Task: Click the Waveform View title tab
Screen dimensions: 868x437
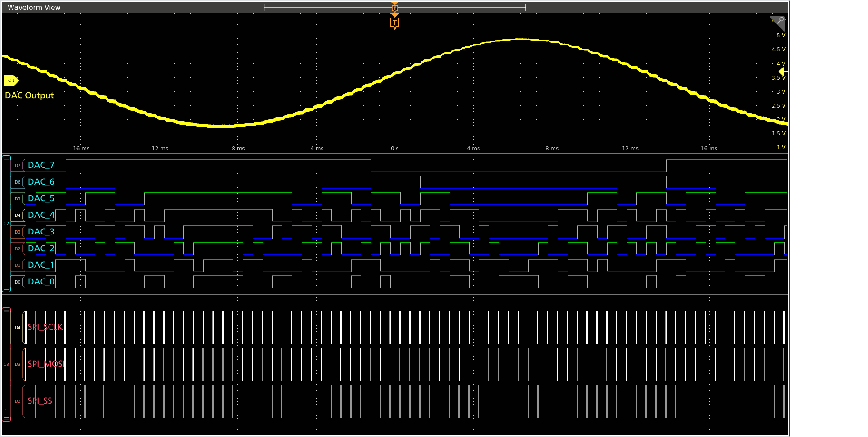Action: click(x=34, y=7)
